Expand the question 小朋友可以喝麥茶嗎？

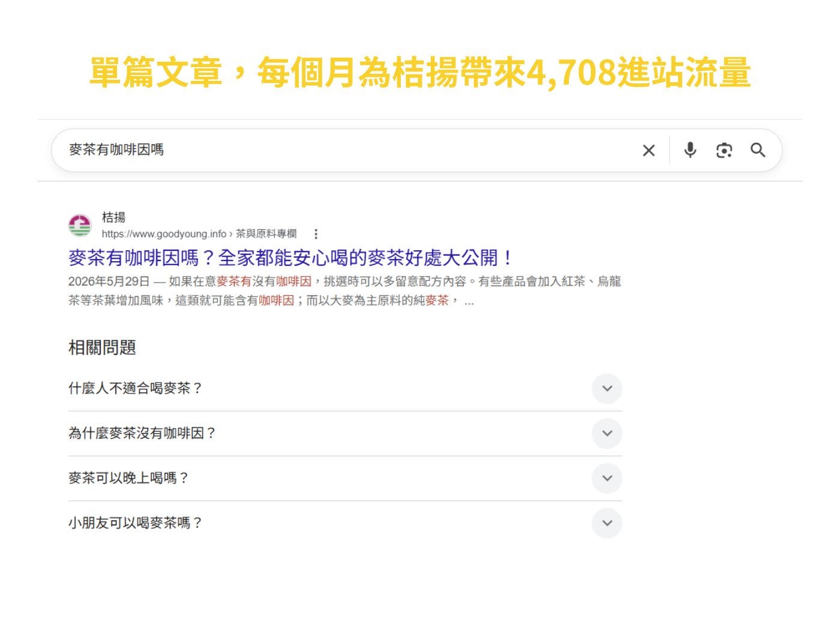[345, 523]
